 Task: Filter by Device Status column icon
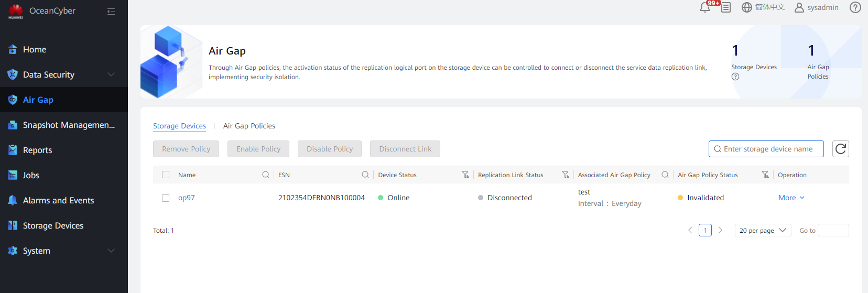[465, 175]
